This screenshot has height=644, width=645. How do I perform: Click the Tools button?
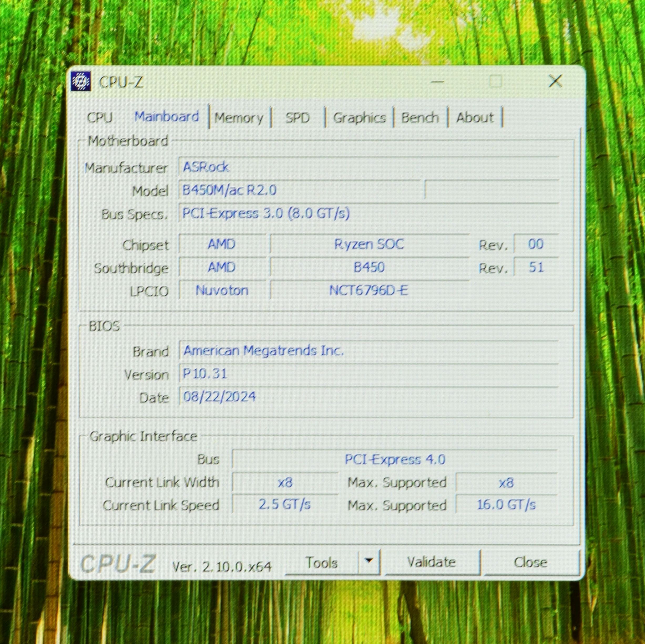click(321, 563)
